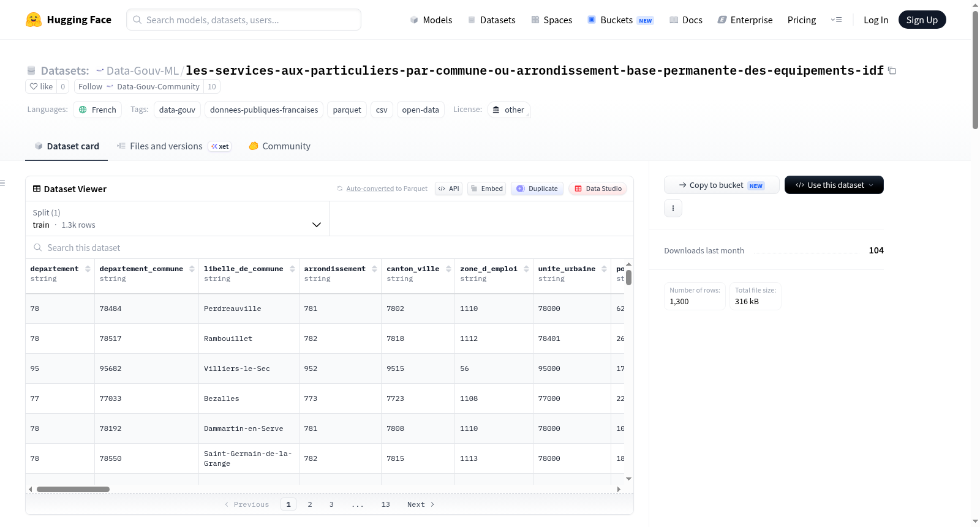Click the Search this dataset field
Image resolution: width=980 pixels, height=527 pixels.
330,248
